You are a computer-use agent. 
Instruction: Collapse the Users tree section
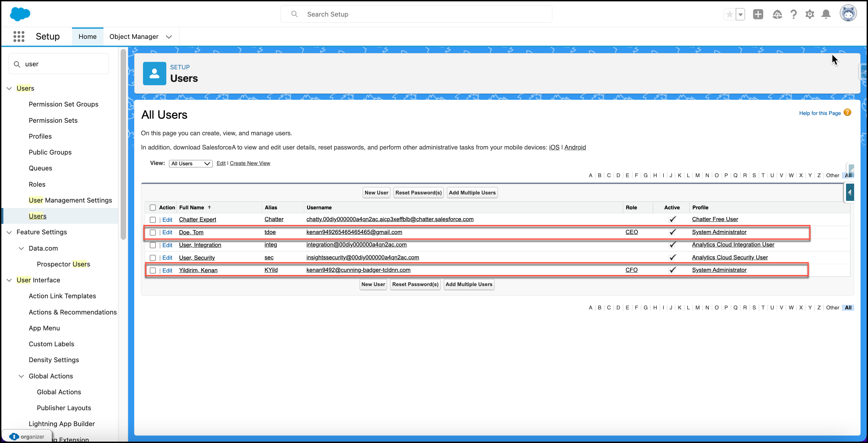point(9,88)
